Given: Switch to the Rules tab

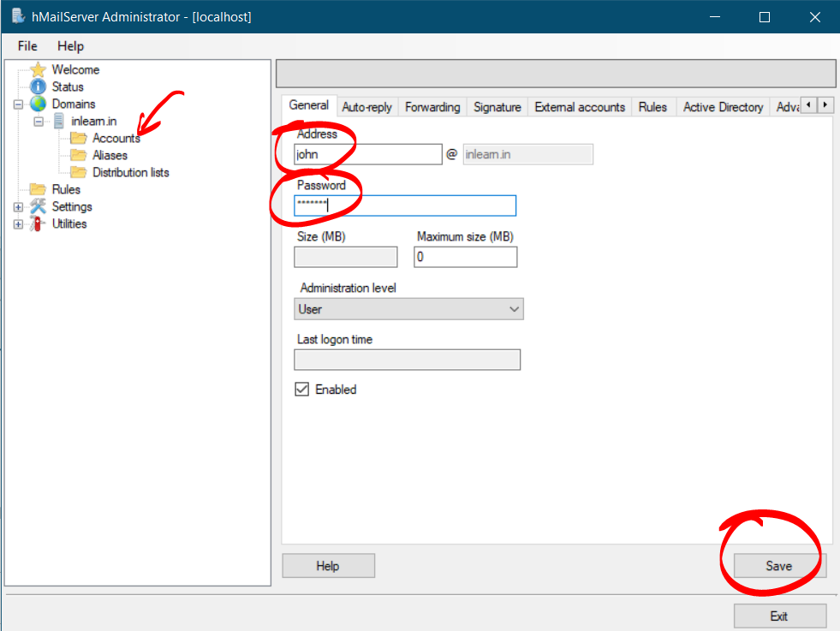Looking at the screenshot, I should [652, 107].
